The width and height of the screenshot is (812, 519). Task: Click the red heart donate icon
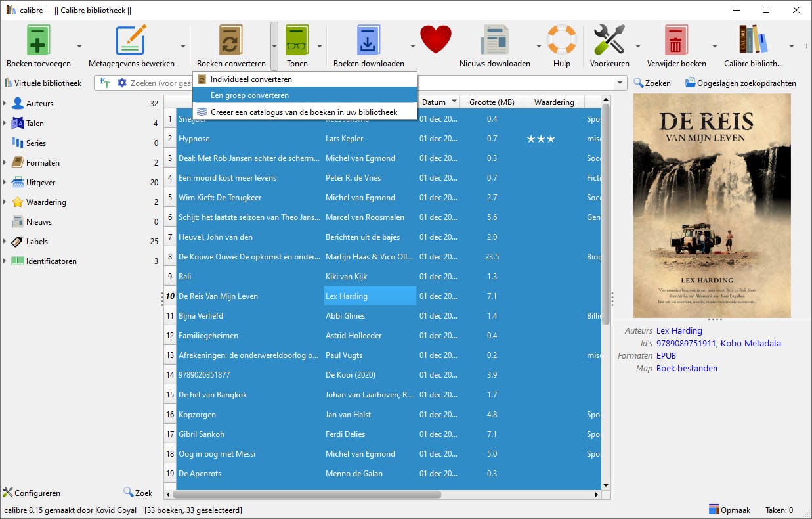436,39
